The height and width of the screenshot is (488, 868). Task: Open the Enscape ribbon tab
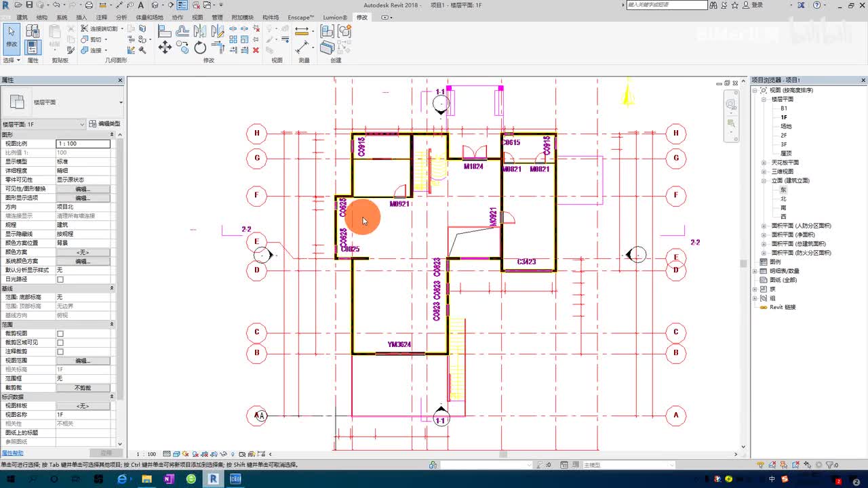pos(302,17)
